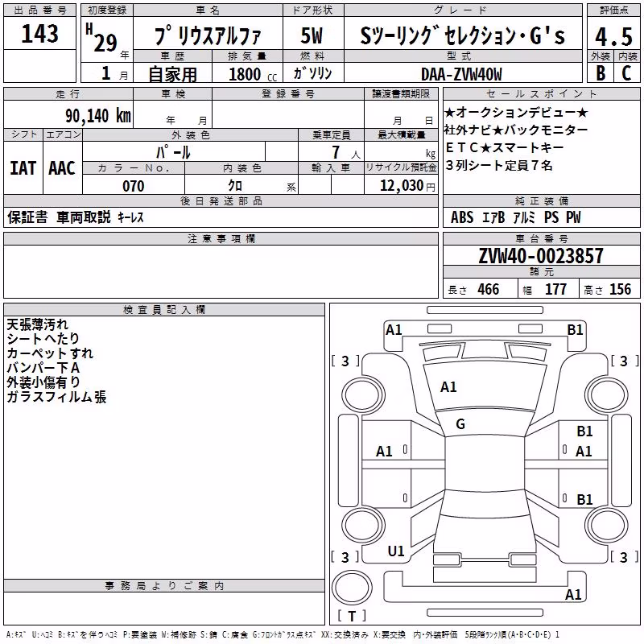Click the interior color 'クロ'
Image resolution: width=644 pixels, height=644 pixels.
click(235, 186)
